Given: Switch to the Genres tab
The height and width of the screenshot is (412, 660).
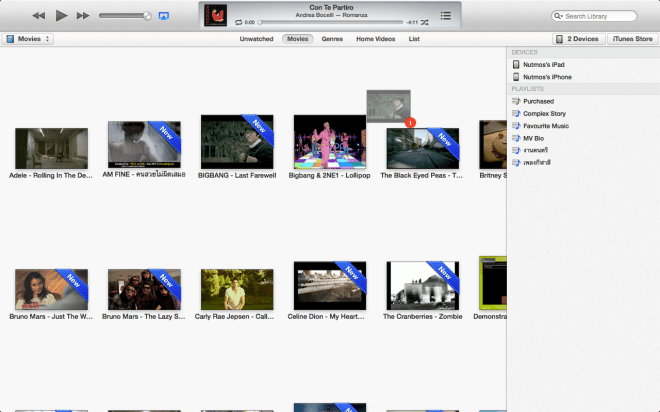Looking at the screenshot, I should coord(331,39).
